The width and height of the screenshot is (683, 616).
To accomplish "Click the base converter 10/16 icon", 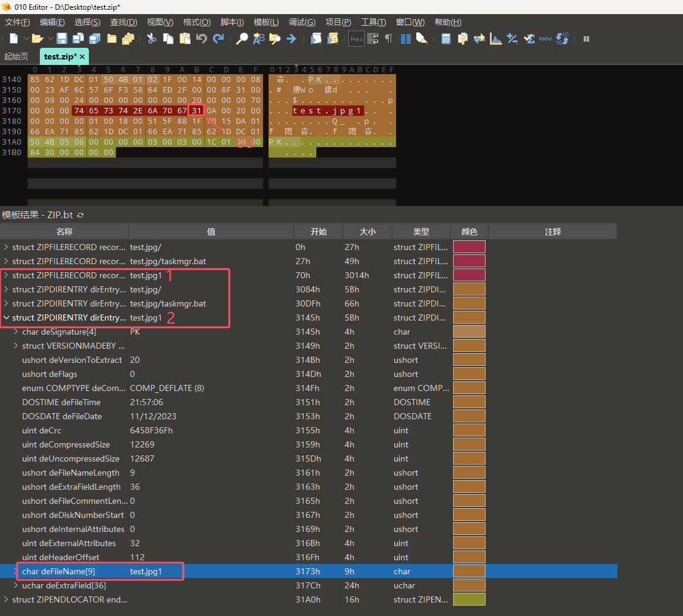I will (x=562, y=39).
